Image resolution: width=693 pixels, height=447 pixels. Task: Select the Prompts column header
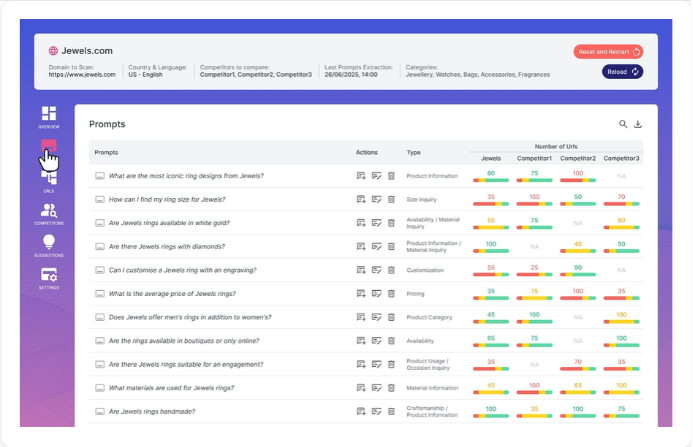(106, 153)
